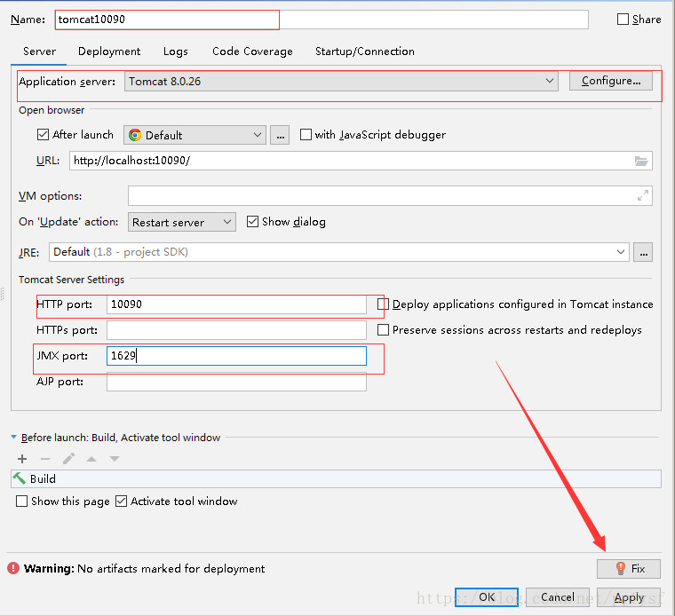Viewport: 675px width, 616px height.
Task: Click the browse (...) button next to JRE
Action: point(643,252)
